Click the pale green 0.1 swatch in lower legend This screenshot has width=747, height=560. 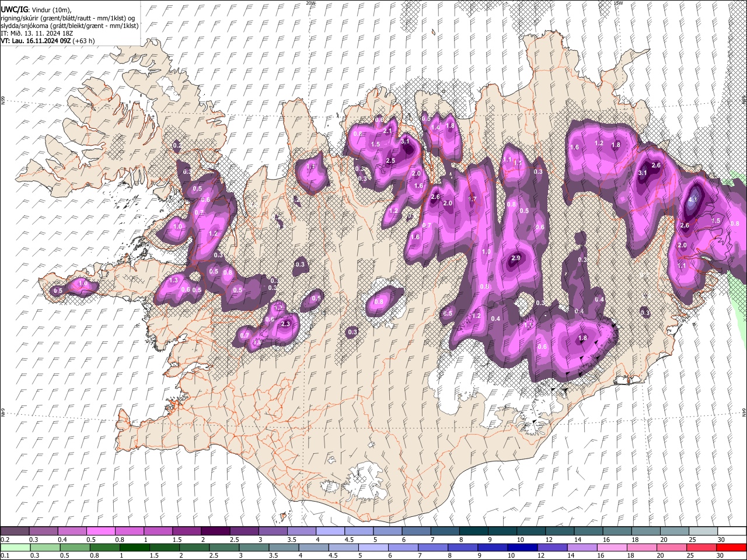15,547
